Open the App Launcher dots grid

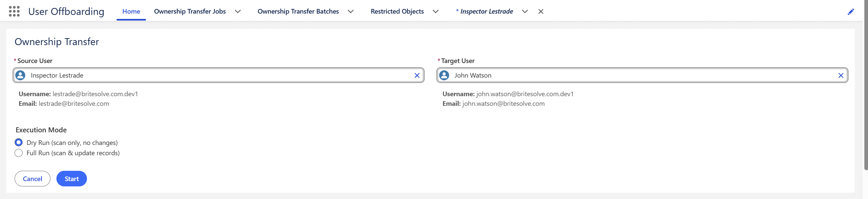pos(14,12)
